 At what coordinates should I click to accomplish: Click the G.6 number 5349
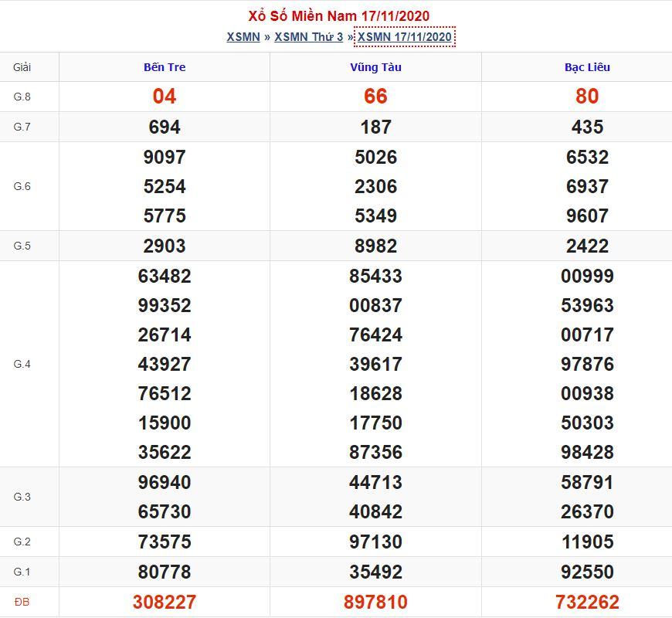pos(376,216)
